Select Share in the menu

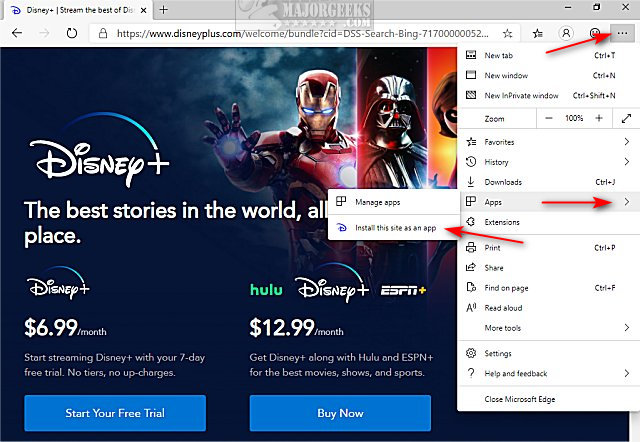coord(549,268)
